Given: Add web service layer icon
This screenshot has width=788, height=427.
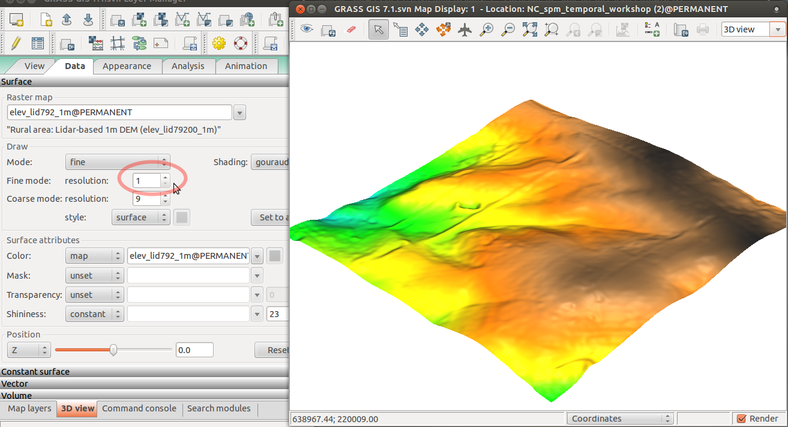Looking at the screenshot, I should (247, 20).
